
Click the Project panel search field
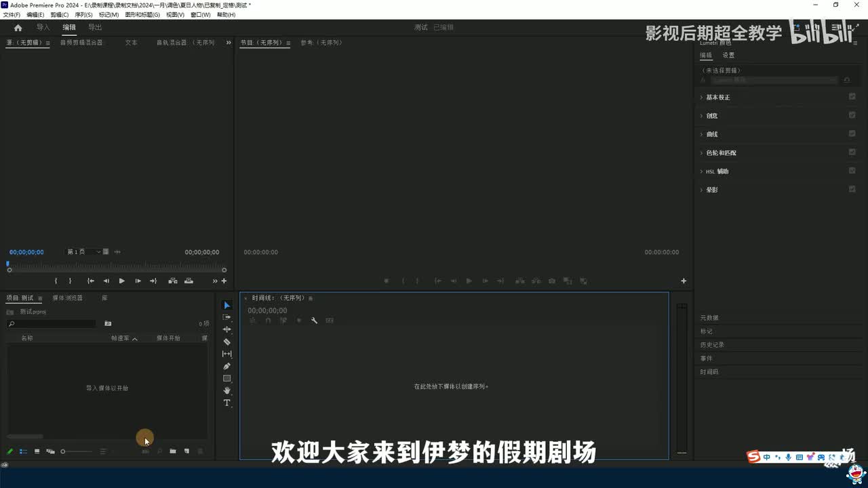tap(52, 324)
